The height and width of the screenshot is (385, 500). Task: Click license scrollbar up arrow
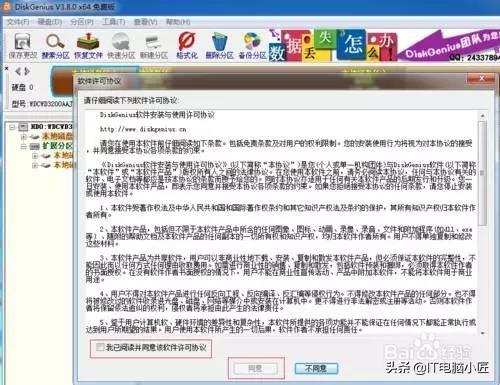pos(482,116)
